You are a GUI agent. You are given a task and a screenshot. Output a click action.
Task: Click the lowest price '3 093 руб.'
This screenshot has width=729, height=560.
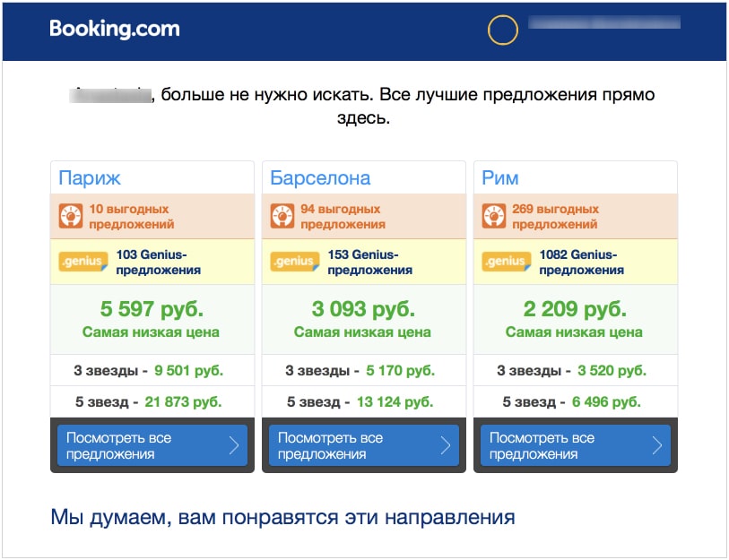click(363, 309)
